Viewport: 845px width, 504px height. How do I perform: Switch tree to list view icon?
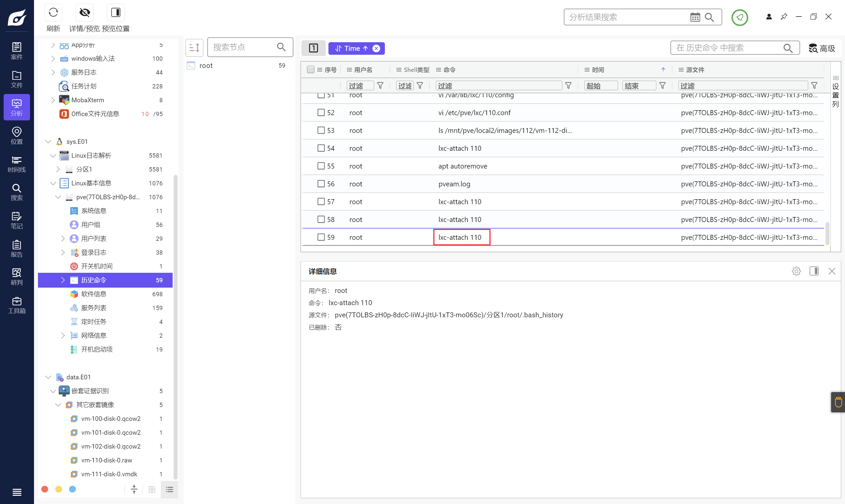(170, 489)
